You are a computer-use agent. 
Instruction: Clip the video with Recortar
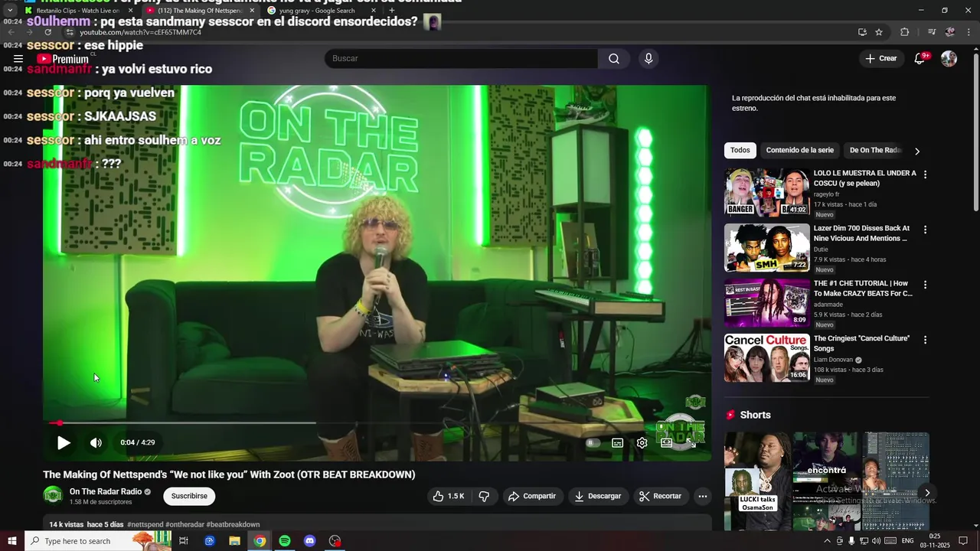(x=660, y=496)
